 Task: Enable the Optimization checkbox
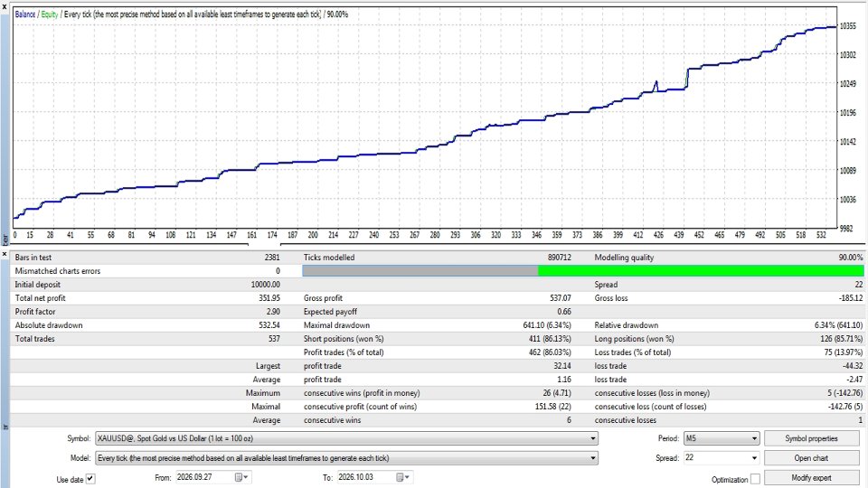point(755,479)
